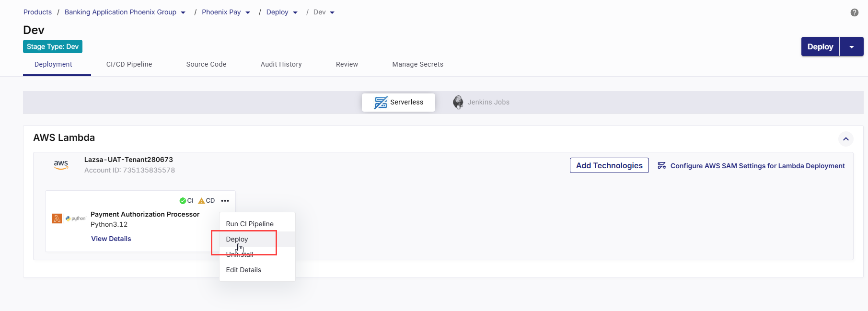
Task: Choose Deploy from the context menu
Action: point(237,239)
